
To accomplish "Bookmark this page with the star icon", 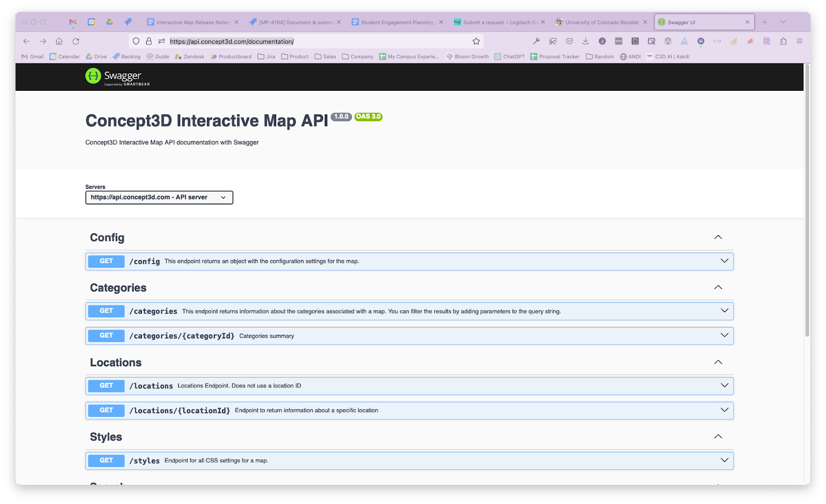I will click(x=476, y=41).
